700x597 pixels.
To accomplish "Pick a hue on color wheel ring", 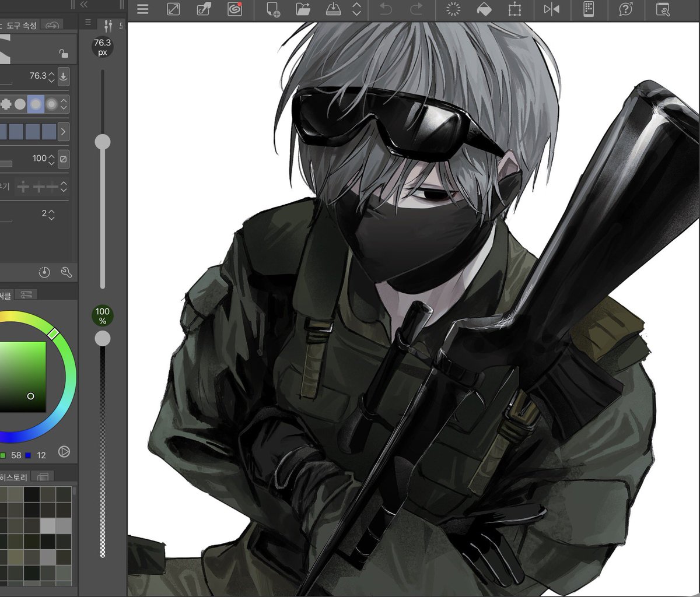I will click(53, 333).
